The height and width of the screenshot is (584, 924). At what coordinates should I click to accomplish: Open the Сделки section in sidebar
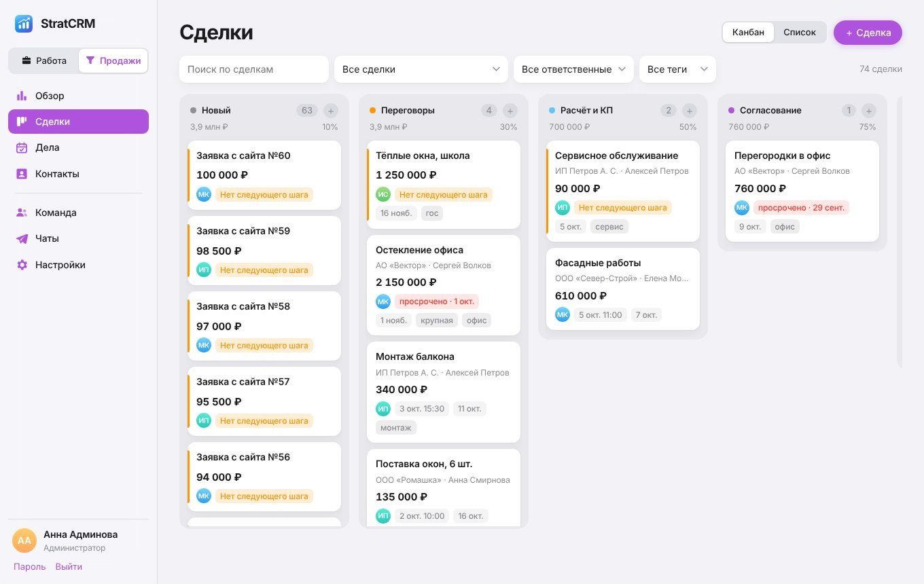coord(78,122)
